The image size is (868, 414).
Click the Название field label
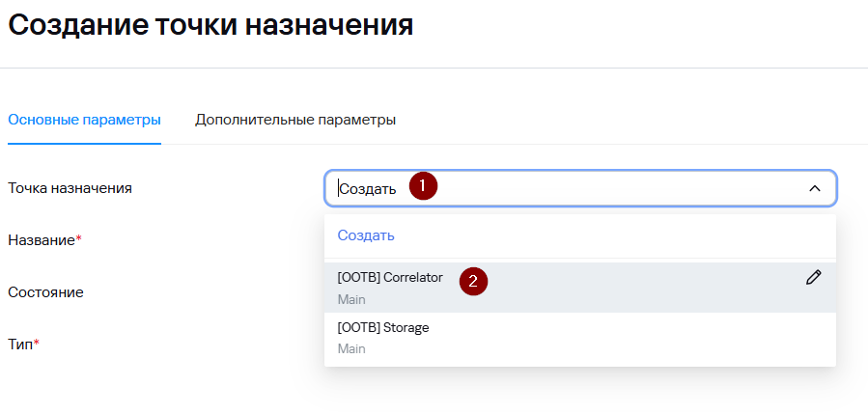41,240
